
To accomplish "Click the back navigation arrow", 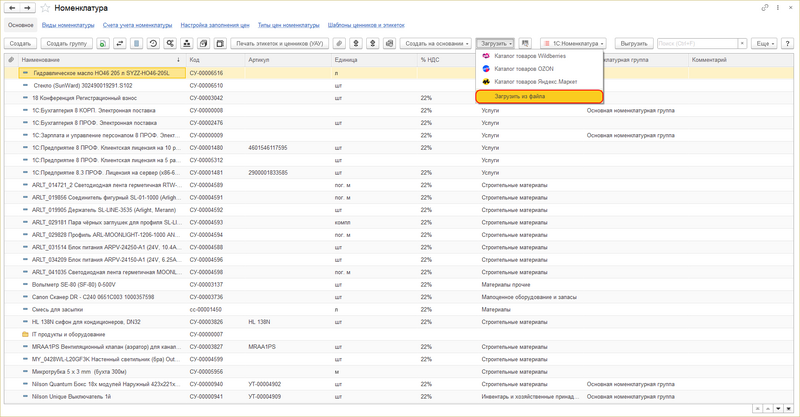I will pyautogui.click(x=12, y=8).
